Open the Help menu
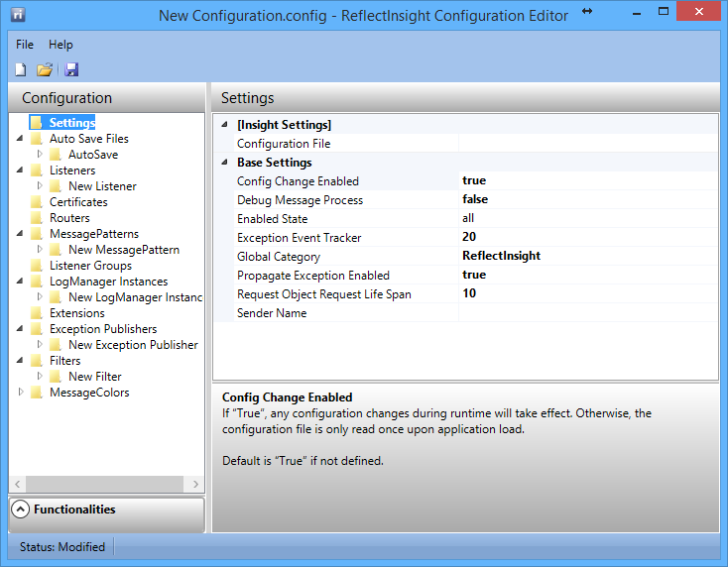 click(61, 45)
